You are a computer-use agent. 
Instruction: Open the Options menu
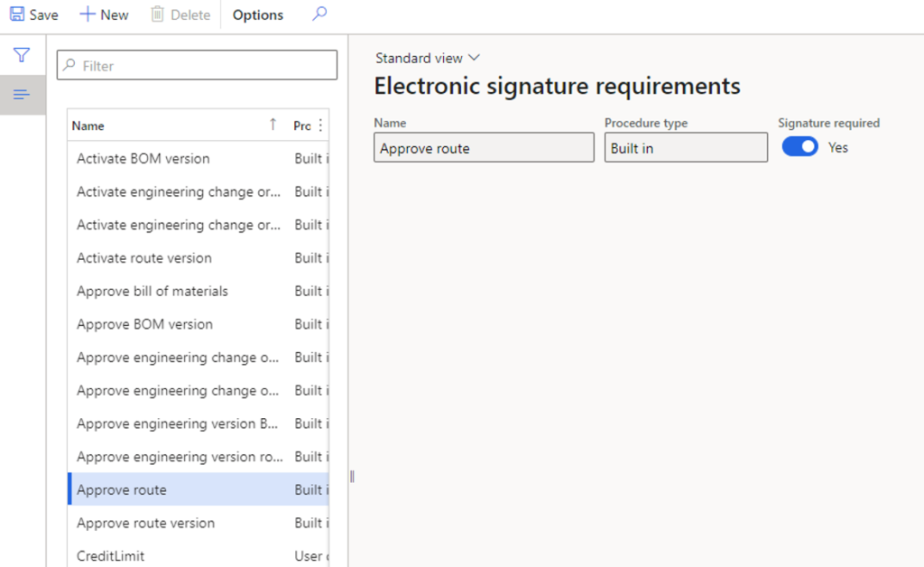coord(257,14)
